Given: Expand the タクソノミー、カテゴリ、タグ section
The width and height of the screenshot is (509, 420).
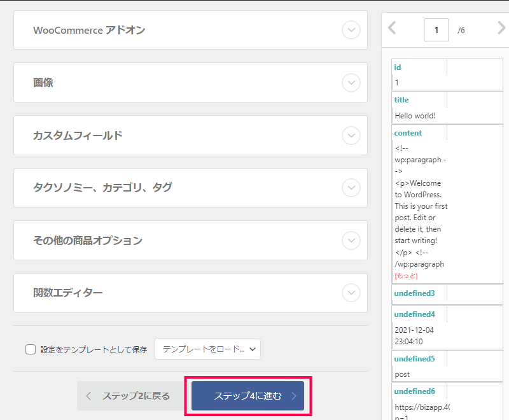Looking at the screenshot, I should 351,188.
